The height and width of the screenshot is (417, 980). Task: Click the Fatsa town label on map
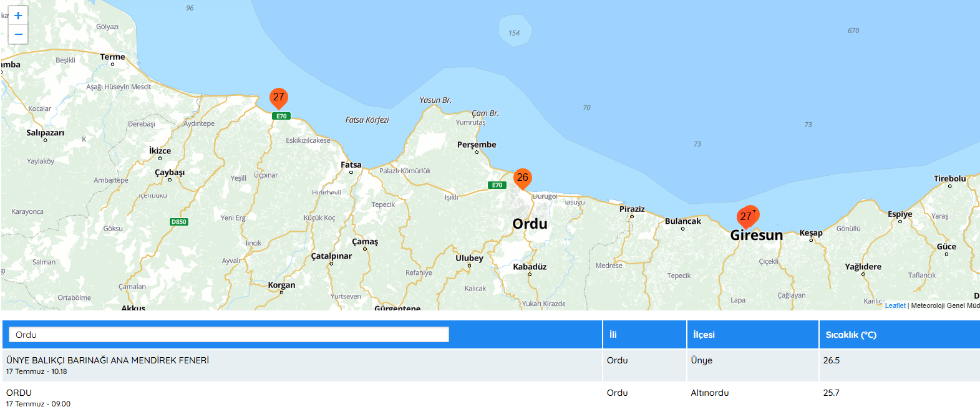coord(351,165)
